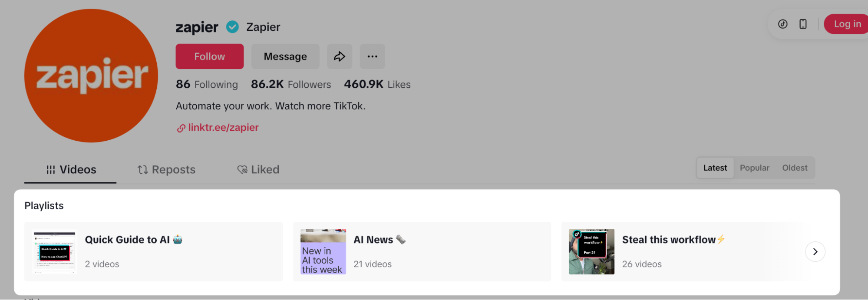Click the Playlists section heading
Image resolution: width=868 pixels, height=300 pixels.
click(44, 206)
